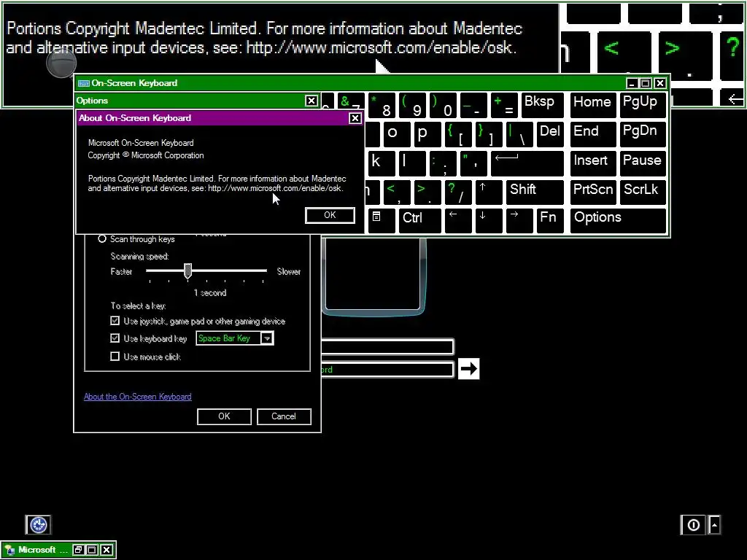Click the 9 key
This screenshot has height=560, width=747.
[x=413, y=105]
